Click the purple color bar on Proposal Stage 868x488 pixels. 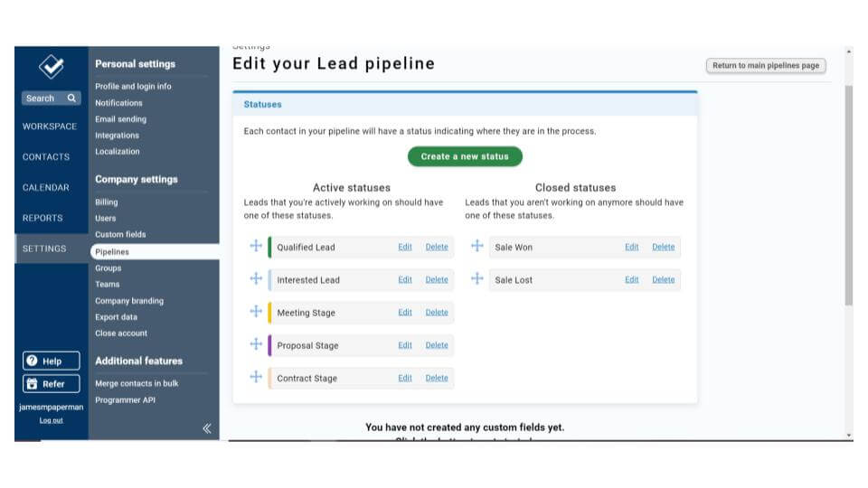click(269, 345)
